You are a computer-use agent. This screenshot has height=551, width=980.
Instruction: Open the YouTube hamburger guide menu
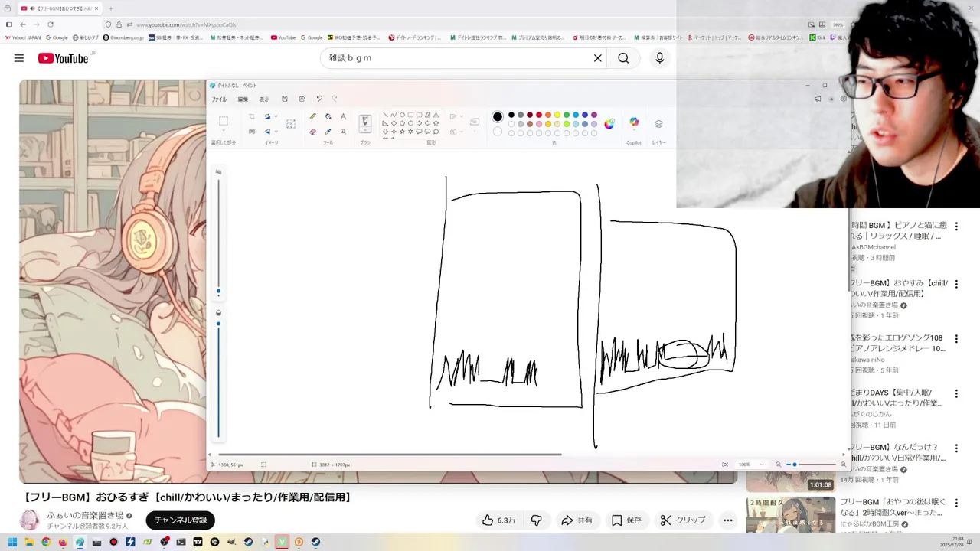click(19, 58)
